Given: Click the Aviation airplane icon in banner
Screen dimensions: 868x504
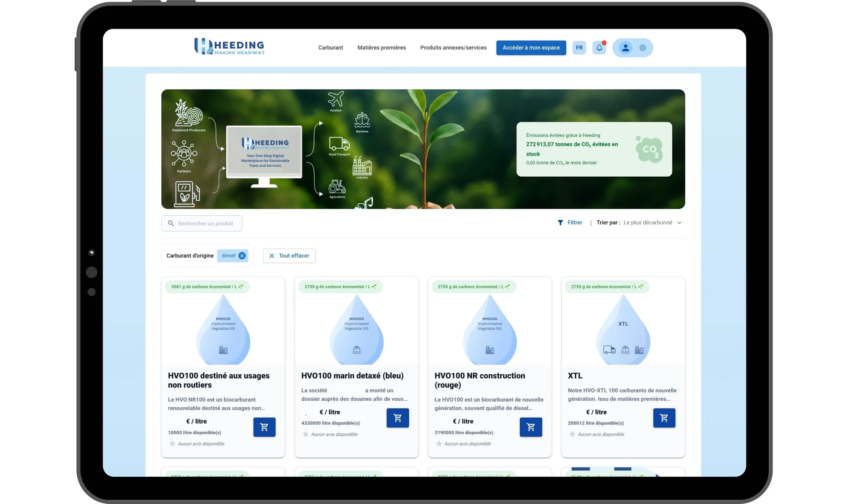Looking at the screenshot, I should click(336, 99).
